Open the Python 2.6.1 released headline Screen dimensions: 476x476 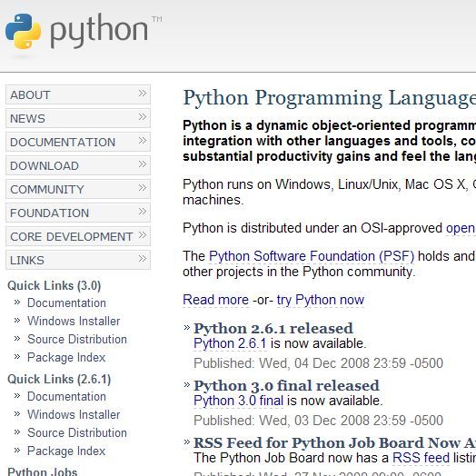click(273, 329)
